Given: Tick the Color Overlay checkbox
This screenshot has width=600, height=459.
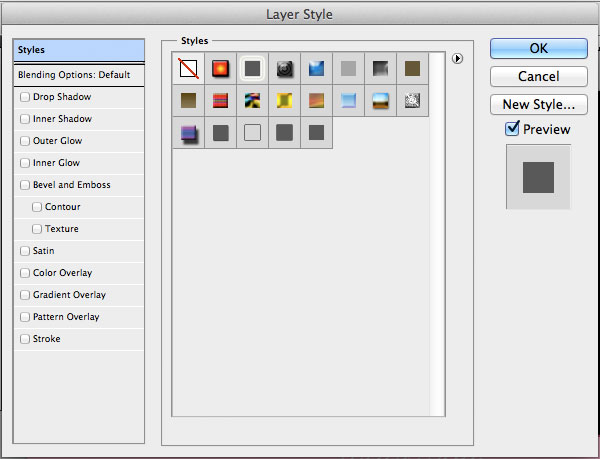Looking at the screenshot, I should click(x=25, y=273).
